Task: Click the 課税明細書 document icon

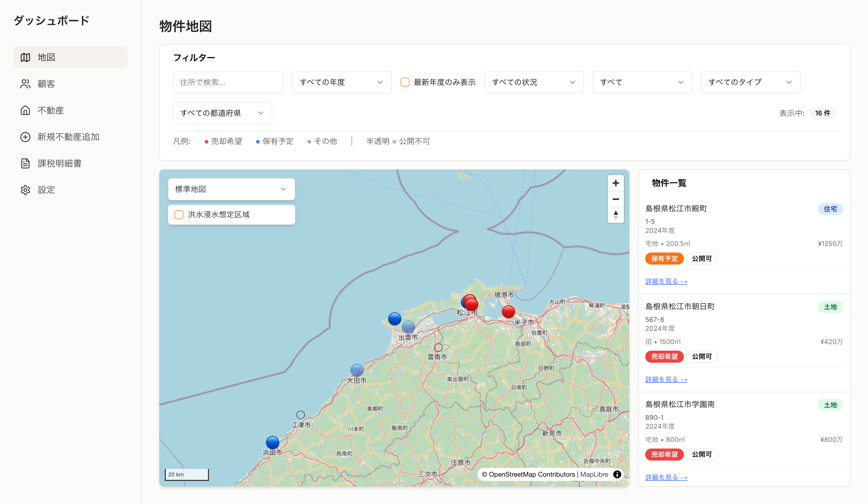Action: pyautogui.click(x=25, y=163)
